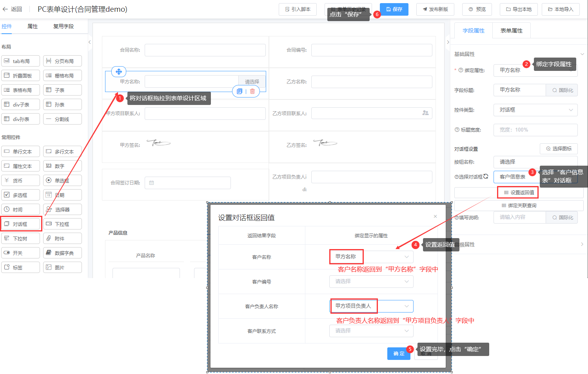Select the 对话框 dialog control
The height and width of the screenshot is (374, 588).
coord(21,224)
